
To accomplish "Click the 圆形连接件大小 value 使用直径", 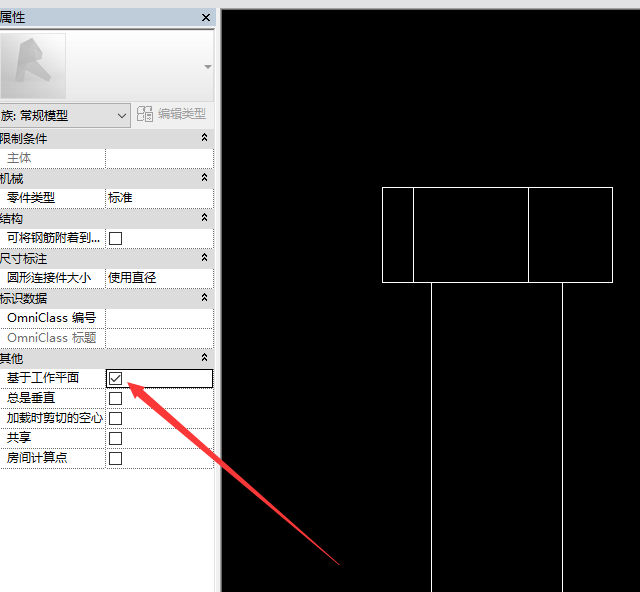I will point(158,278).
